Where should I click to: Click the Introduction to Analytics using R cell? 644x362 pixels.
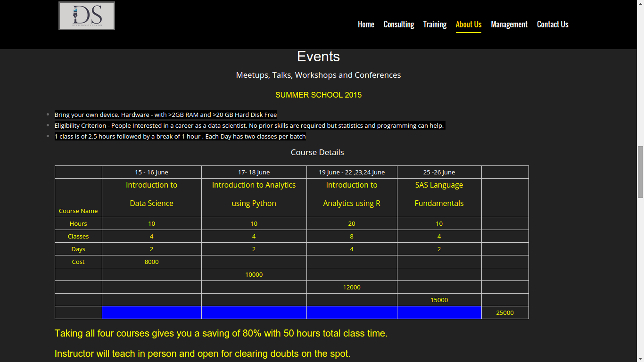[x=352, y=194]
